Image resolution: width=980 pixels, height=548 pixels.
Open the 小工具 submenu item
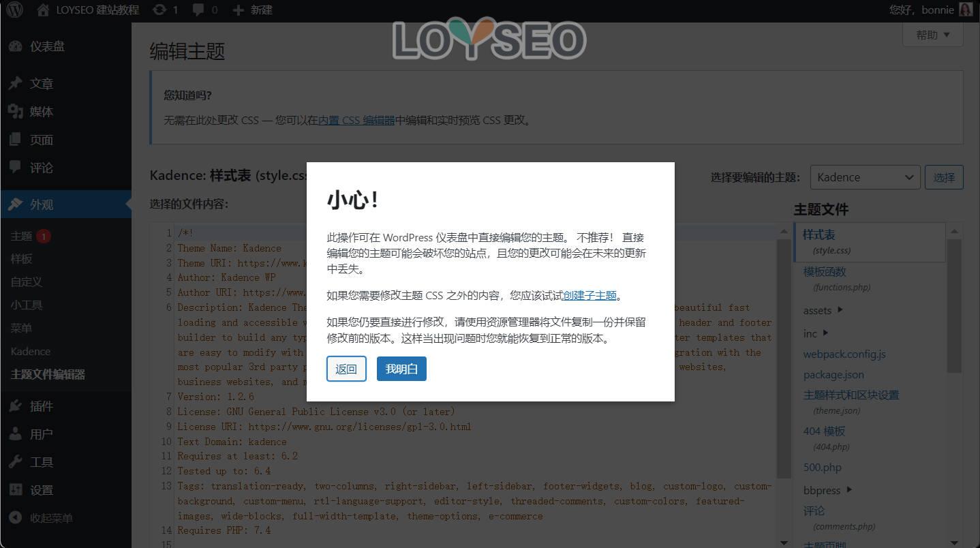coord(27,305)
